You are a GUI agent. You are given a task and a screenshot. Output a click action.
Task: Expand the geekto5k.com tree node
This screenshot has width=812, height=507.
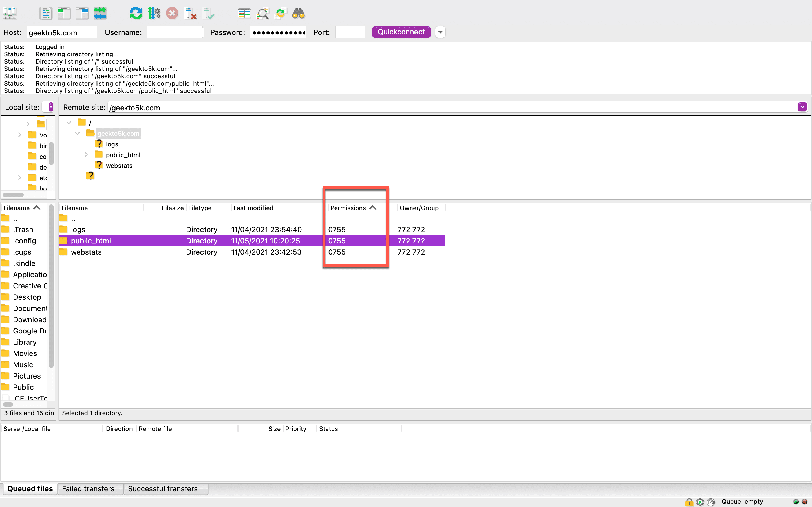point(77,133)
